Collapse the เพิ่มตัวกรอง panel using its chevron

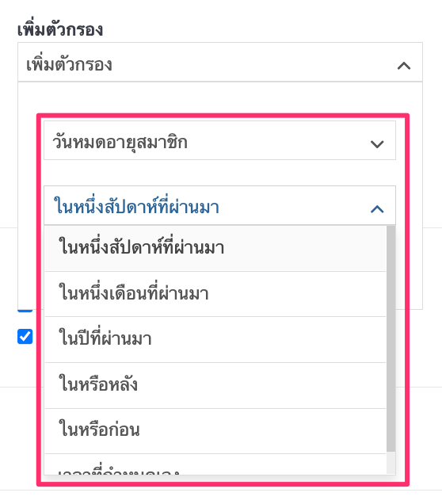click(x=404, y=66)
